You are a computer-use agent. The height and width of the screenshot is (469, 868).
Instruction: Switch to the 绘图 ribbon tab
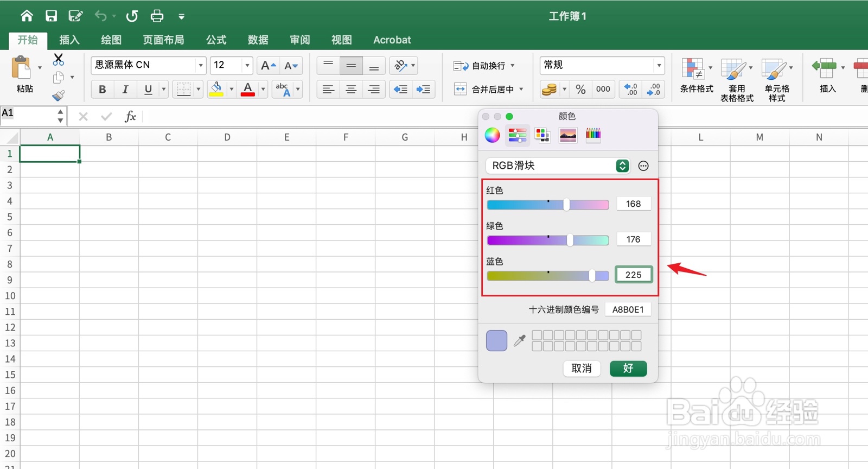click(x=111, y=40)
